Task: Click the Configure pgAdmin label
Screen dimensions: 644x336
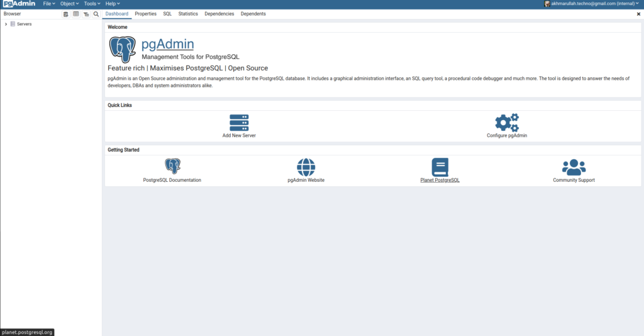Action: (507, 135)
